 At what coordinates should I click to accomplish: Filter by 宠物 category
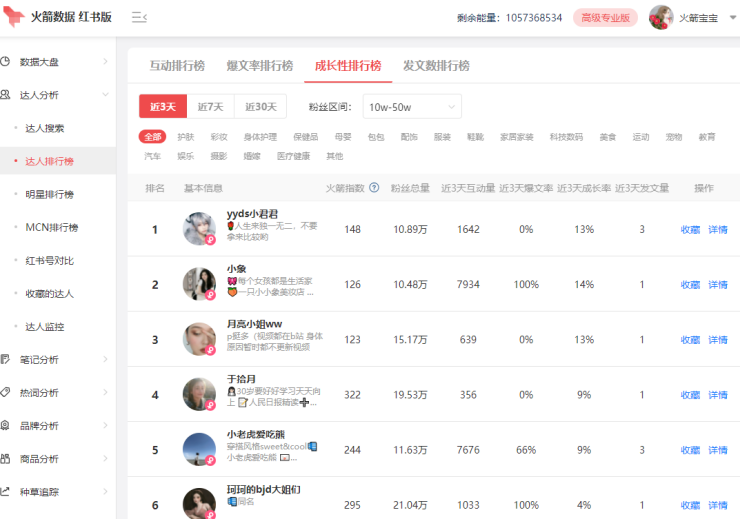pyautogui.click(x=674, y=137)
